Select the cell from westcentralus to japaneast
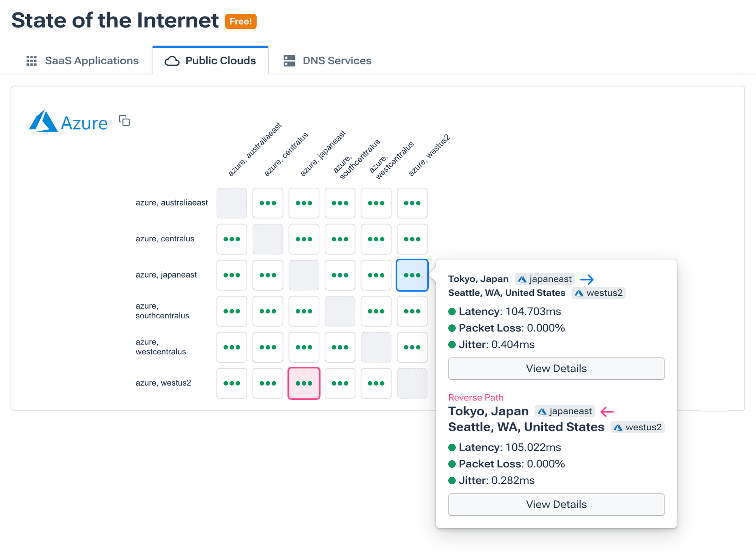The width and height of the screenshot is (756, 559). pyautogui.click(x=304, y=347)
